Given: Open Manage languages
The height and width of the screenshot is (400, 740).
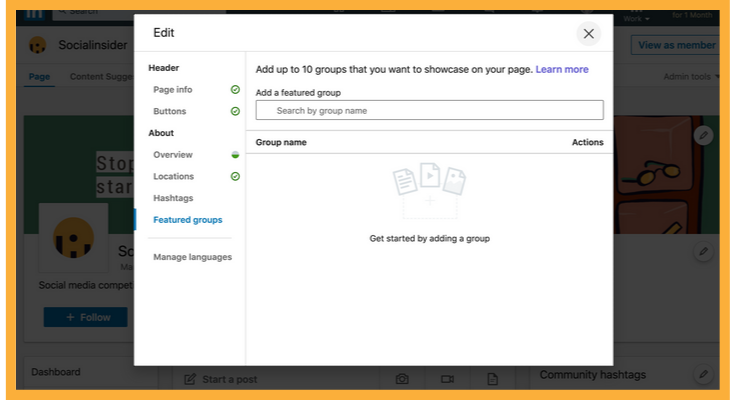Looking at the screenshot, I should [x=193, y=257].
